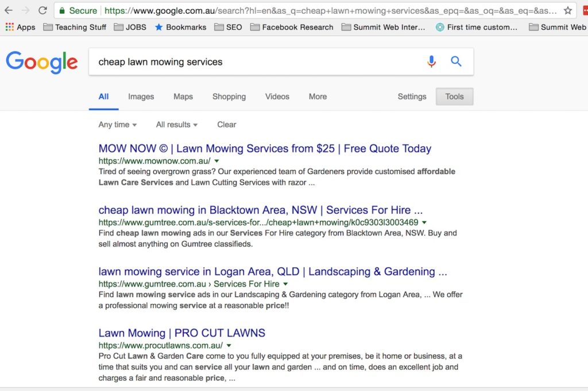Open the lawn mowing service in Logan Area result
The image size is (588, 391).
pyautogui.click(x=273, y=272)
